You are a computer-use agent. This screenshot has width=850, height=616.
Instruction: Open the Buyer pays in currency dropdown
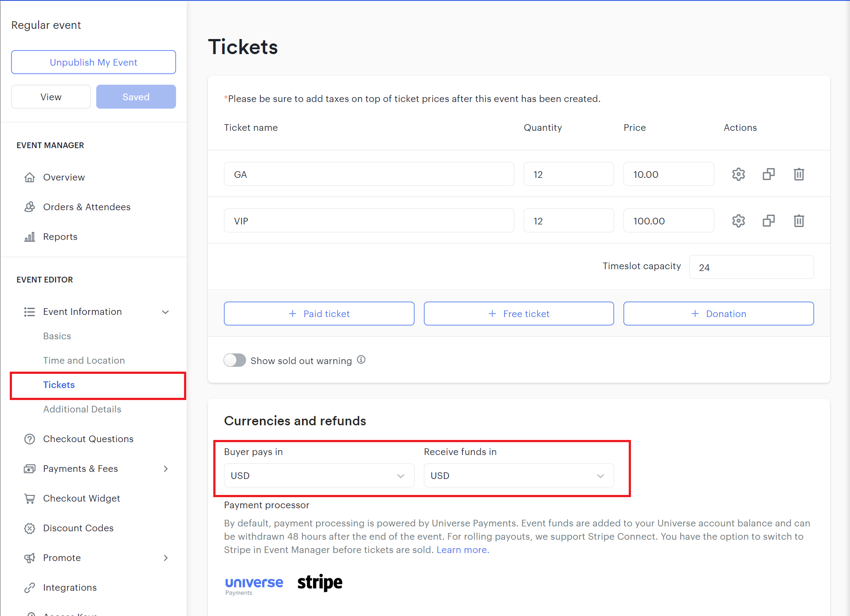[x=319, y=475]
